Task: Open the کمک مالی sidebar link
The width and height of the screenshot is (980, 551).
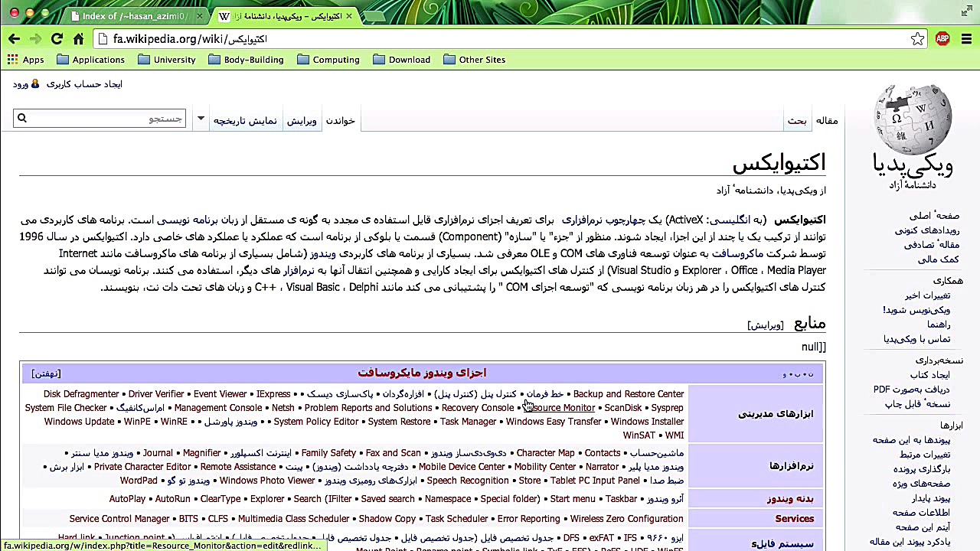Action: (939, 259)
